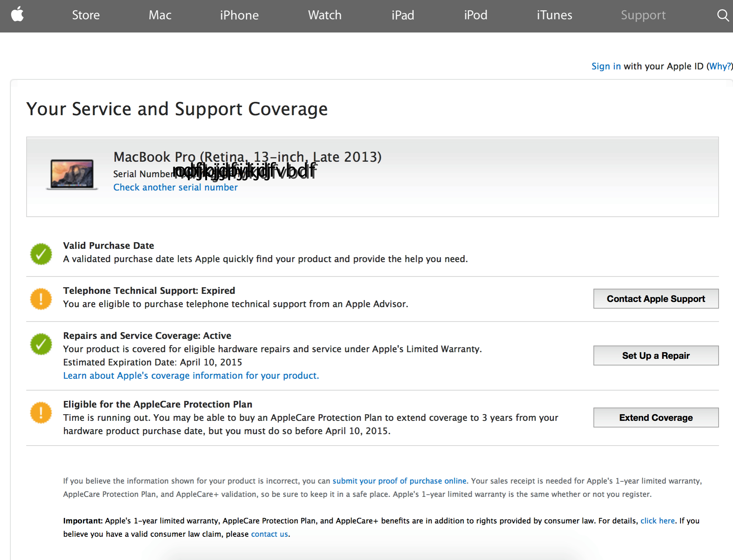This screenshot has width=733, height=560.
Task: Click the MacBook Pro product image
Action: [x=72, y=175]
